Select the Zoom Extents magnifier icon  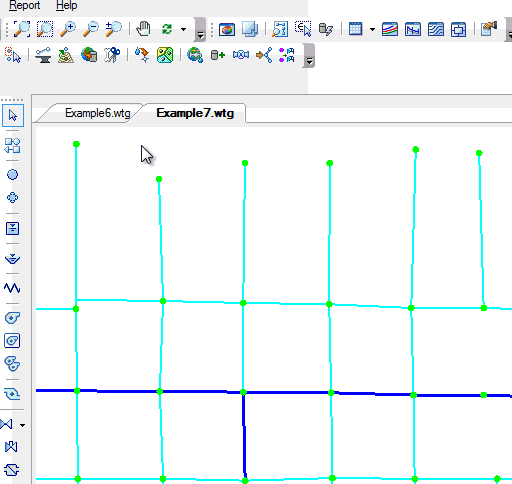coord(22,29)
